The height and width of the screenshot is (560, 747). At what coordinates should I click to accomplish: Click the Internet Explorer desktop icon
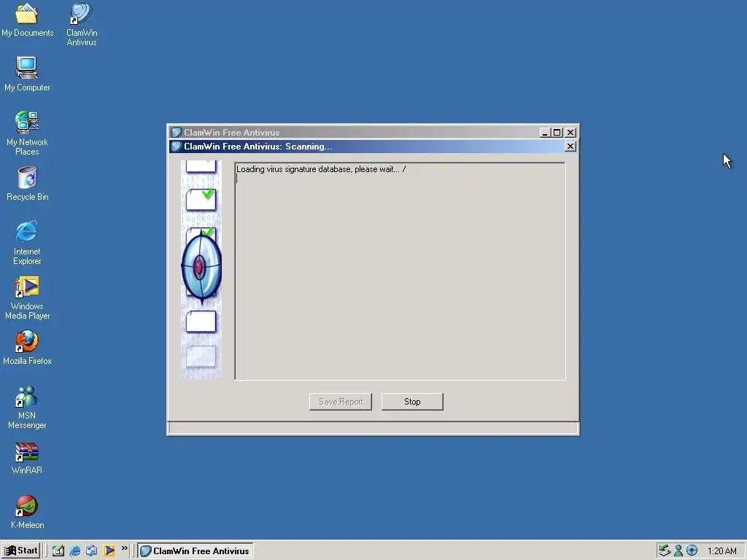click(x=27, y=243)
